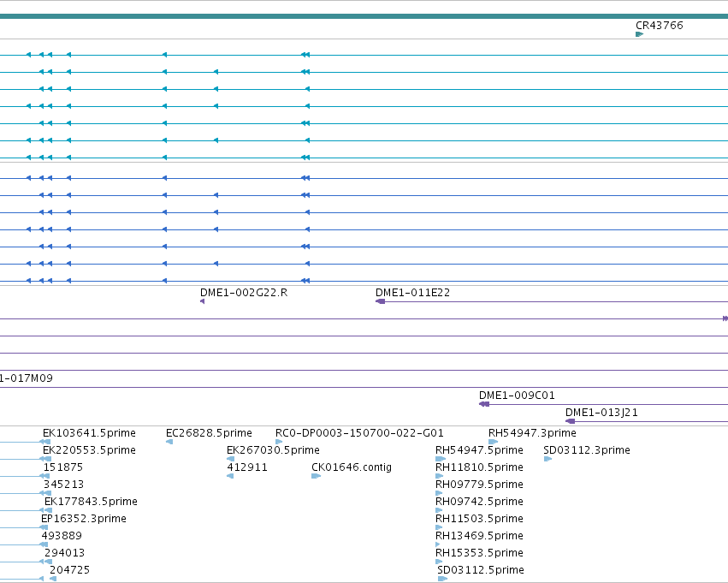728x583 pixels.
Task: Select the SD03112.5prime arrow glyph
Action: (442, 579)
